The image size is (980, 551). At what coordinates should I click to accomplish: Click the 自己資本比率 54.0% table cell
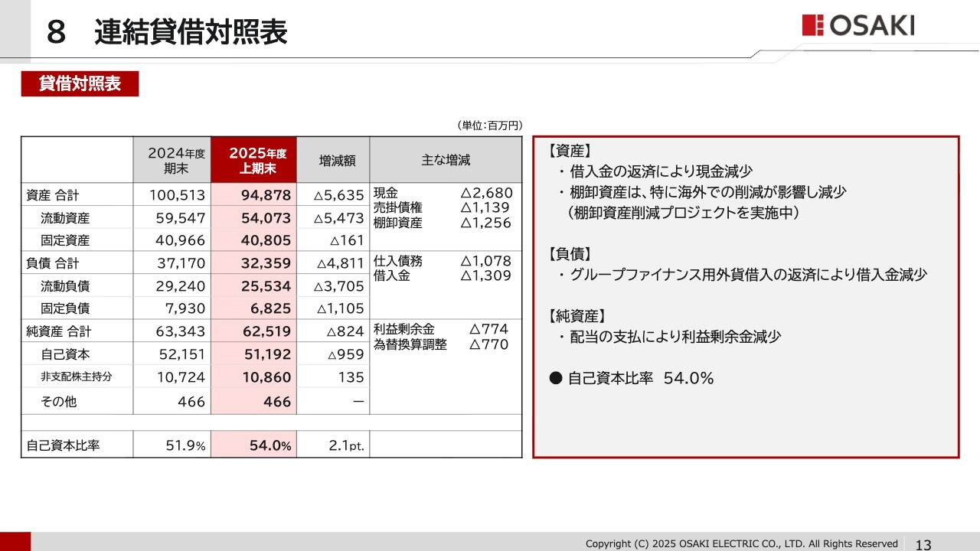[269, 445]
